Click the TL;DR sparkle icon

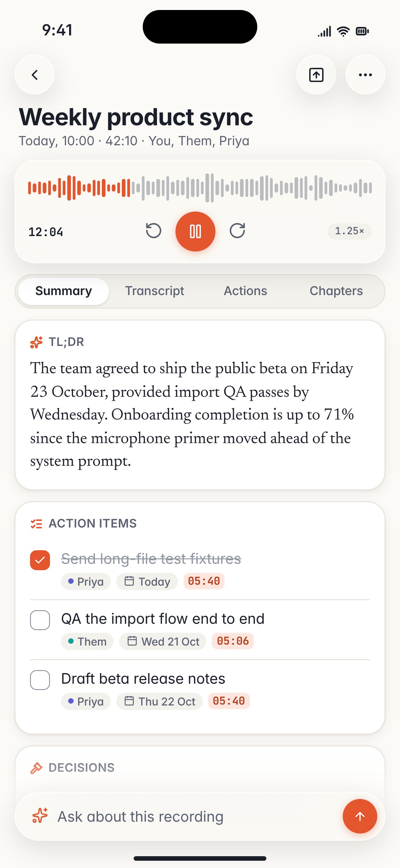[x=36, y=342]
